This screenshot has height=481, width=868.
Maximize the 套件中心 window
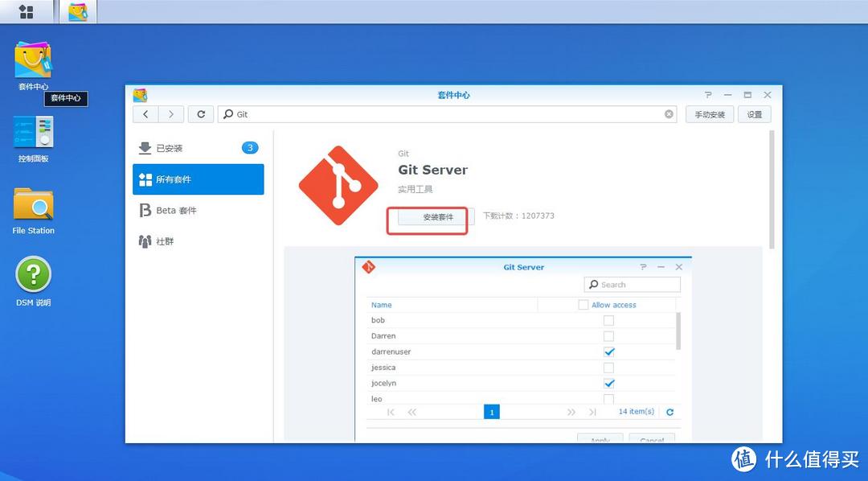coord(747,95)
